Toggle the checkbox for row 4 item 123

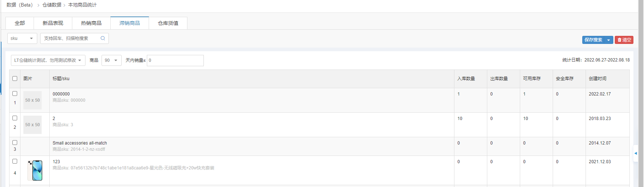(x=15, y=161)
